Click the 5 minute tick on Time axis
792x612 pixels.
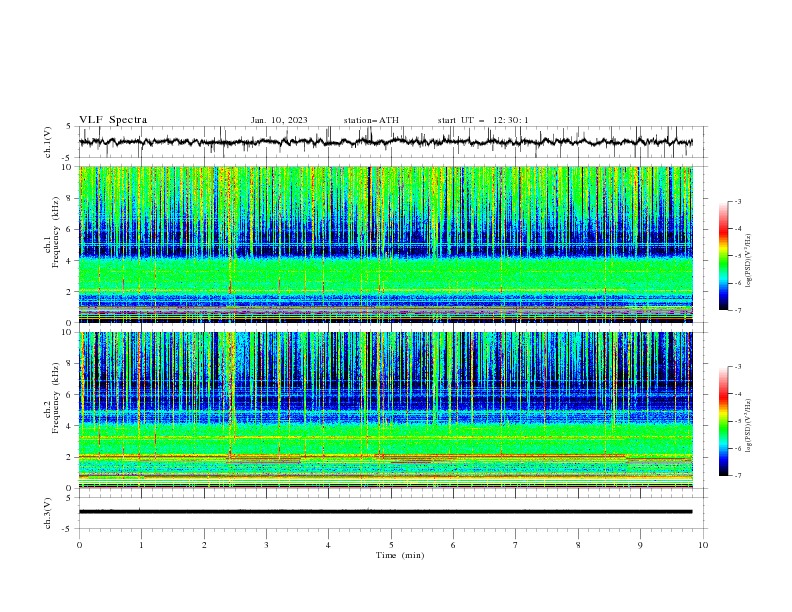point(391,545)
